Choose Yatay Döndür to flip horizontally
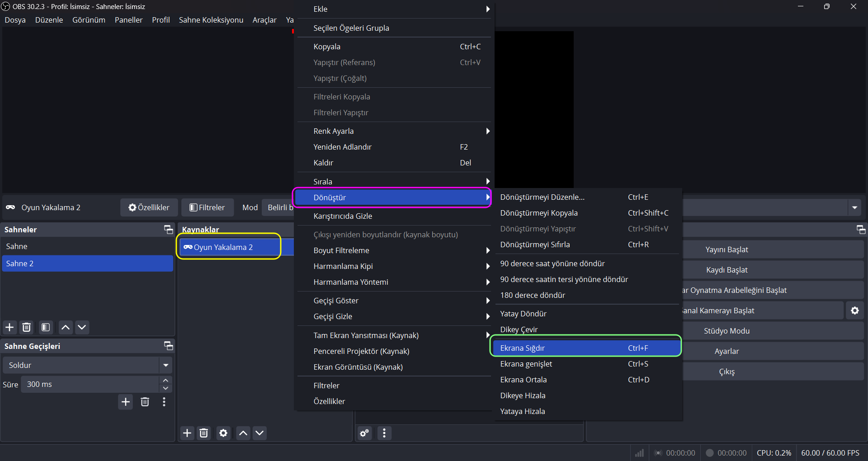Screen dimensions: 868x461 point(586,314)
